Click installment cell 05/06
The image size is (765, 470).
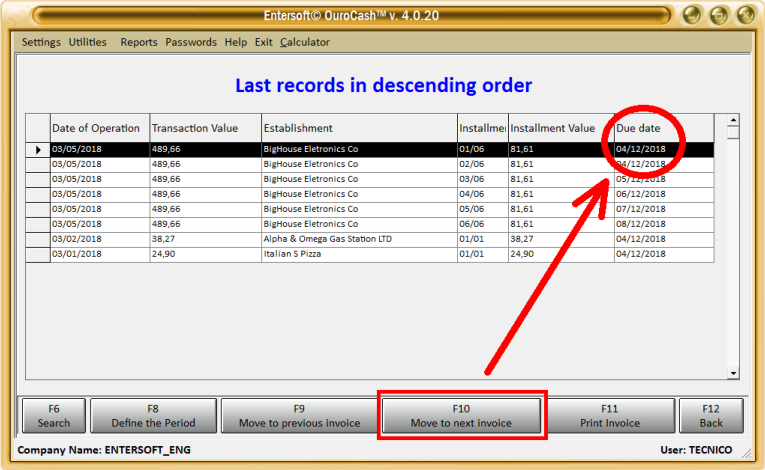click(x=483, y=209)
